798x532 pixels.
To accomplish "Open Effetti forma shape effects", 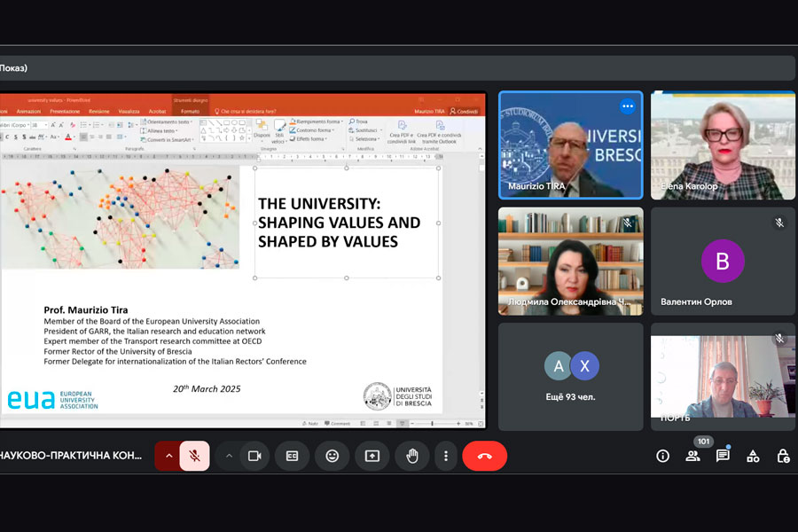I will 308,138.
